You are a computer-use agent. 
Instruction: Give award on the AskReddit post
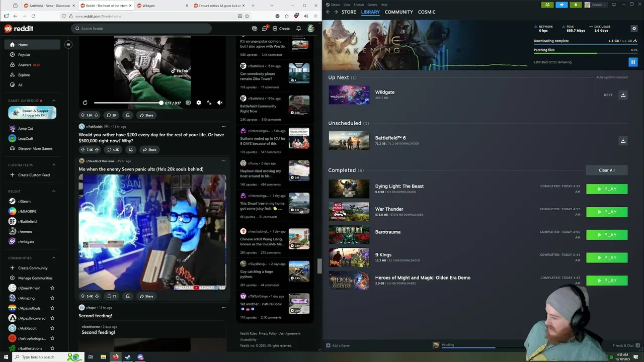(x=130, y=149)
